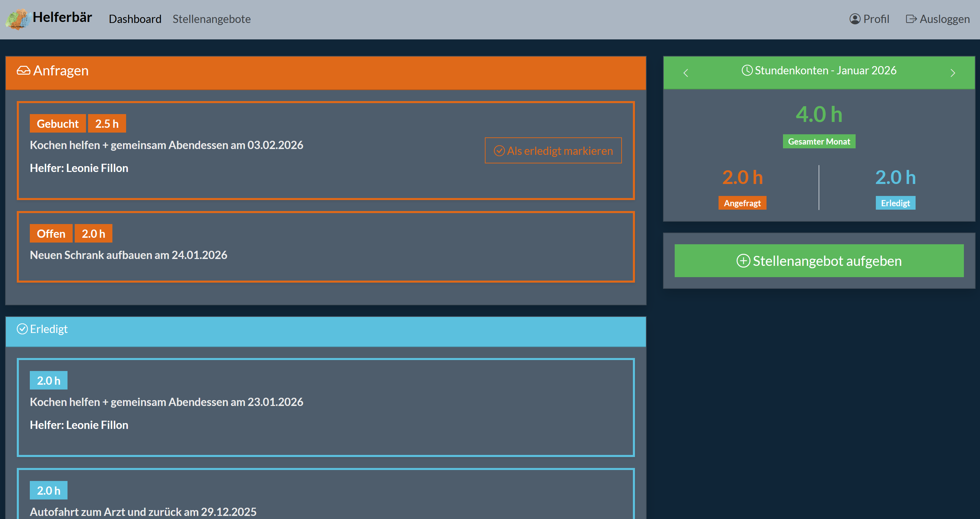The width and height of the screenshot is (980, 519).
Task: Open the Stellenangebote menu item
Action: pos(211,19)
